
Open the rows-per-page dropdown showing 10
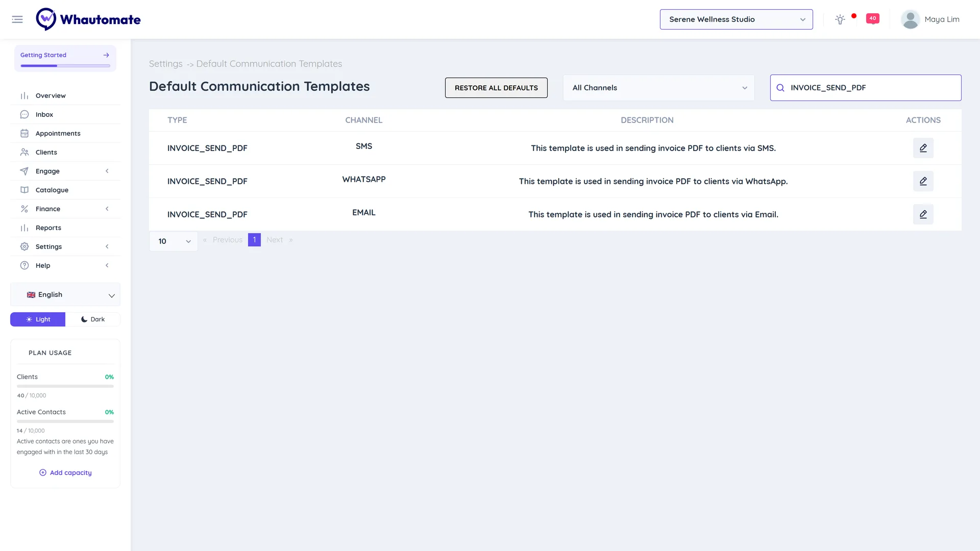(174, 241)
